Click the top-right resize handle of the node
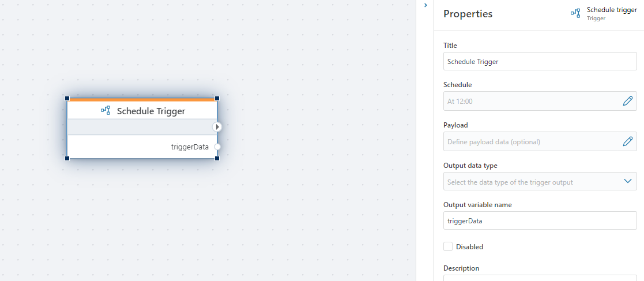644x281 pixels. tap(217, 99)
